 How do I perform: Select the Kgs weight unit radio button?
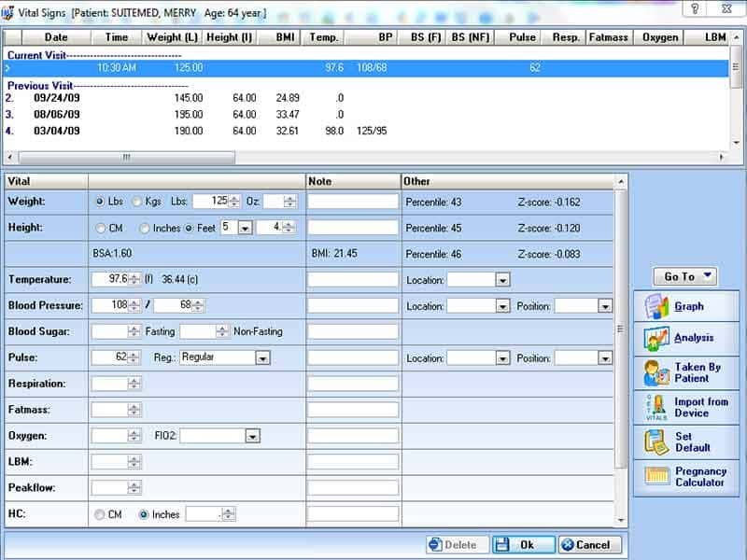[x=137, y=202]
